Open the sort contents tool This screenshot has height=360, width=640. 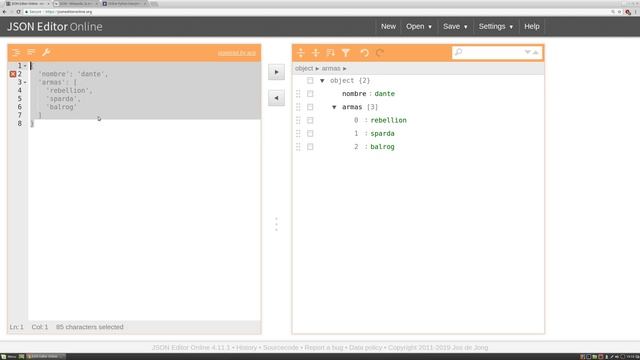(331, 53)
